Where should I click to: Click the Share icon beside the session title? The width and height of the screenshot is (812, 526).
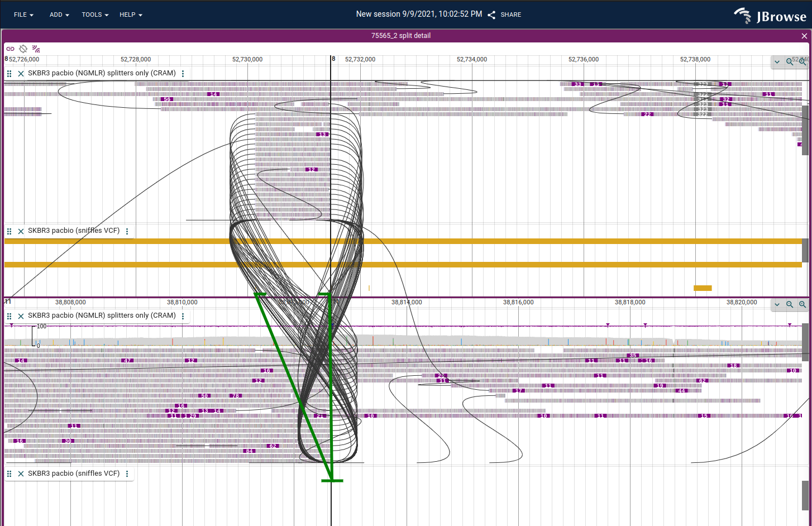point(491,15)
